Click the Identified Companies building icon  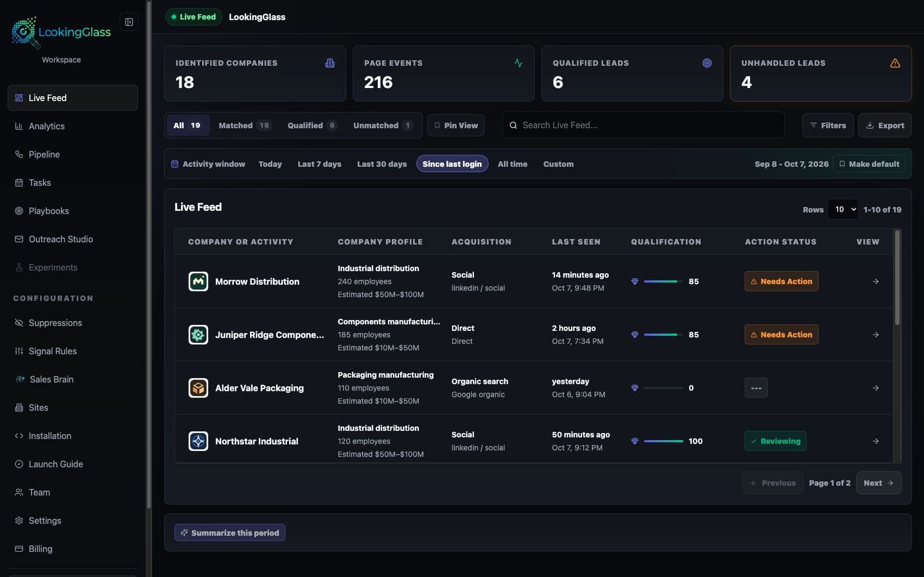click(x=330, y=63)
